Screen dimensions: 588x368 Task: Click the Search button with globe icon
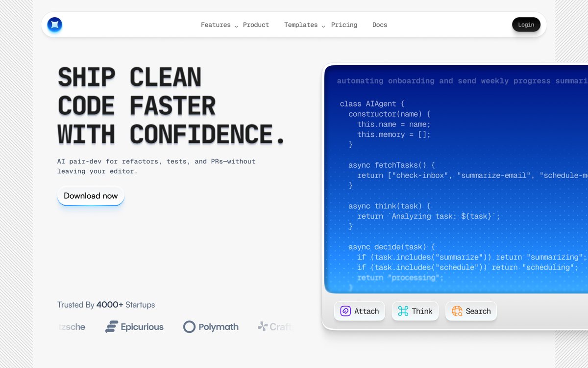(471, 311)
